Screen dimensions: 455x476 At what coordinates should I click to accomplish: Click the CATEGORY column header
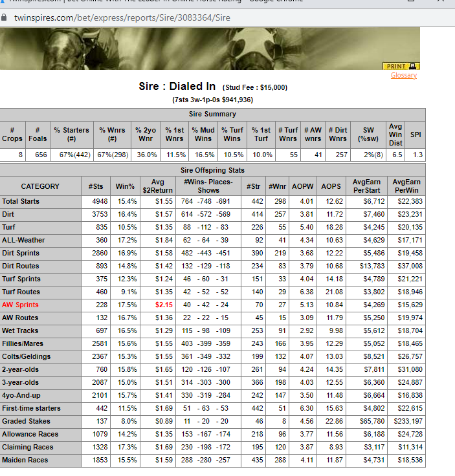pyautogui.click(x=40, y=186)
